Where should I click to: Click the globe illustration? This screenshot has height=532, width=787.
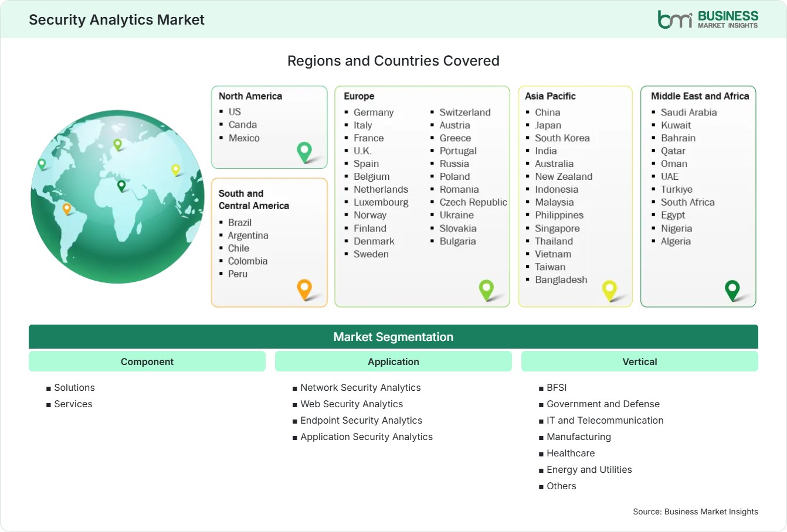[118, 197]
